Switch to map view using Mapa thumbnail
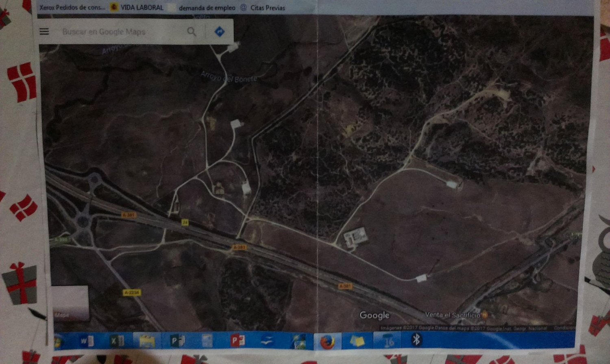The width and height of the screenshot is (610, 364). tap(70, 303)
